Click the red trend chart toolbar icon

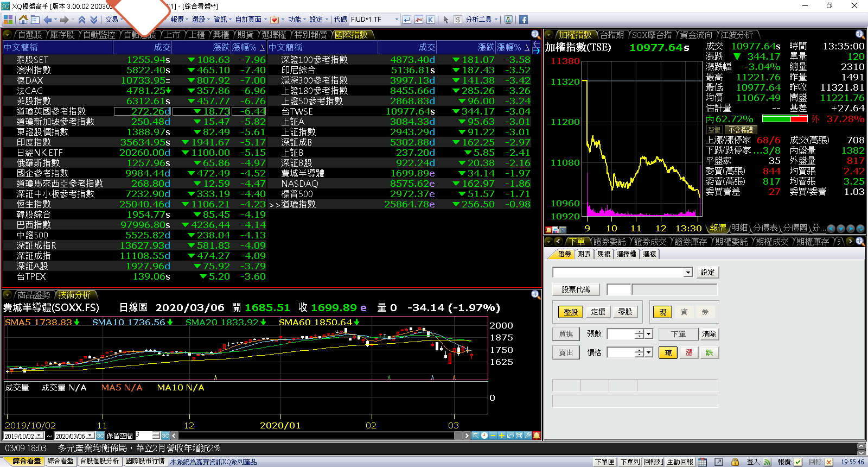(x=419, y=20)
